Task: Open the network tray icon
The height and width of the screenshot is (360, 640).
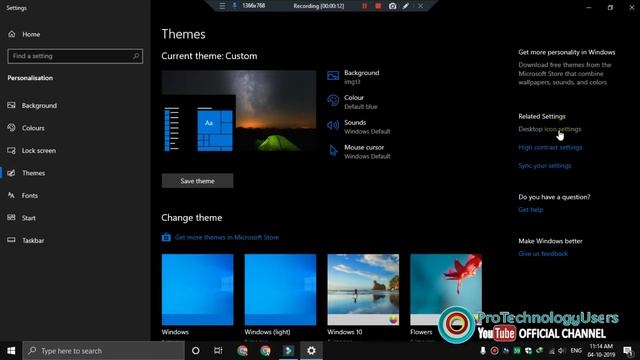Action: point(551,351)
